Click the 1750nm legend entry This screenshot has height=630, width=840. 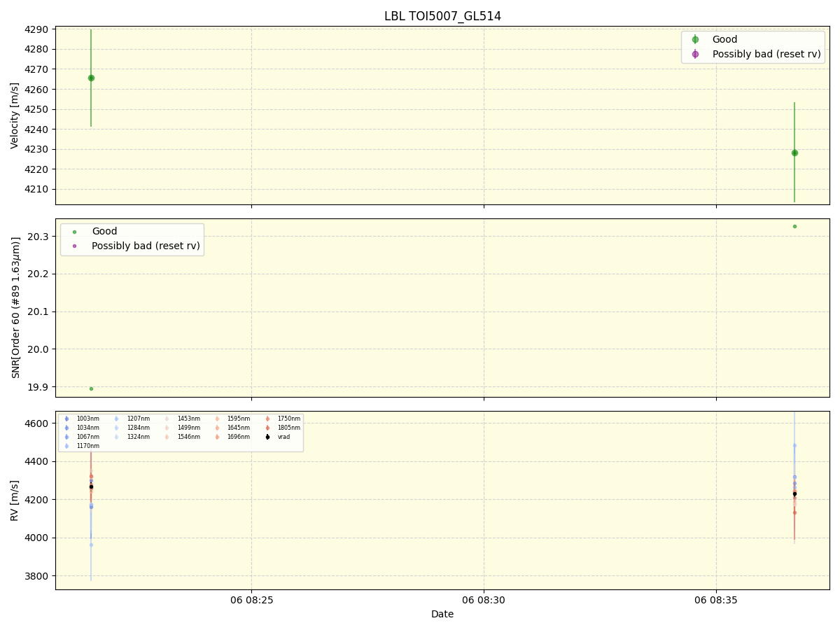coord(282,419)
